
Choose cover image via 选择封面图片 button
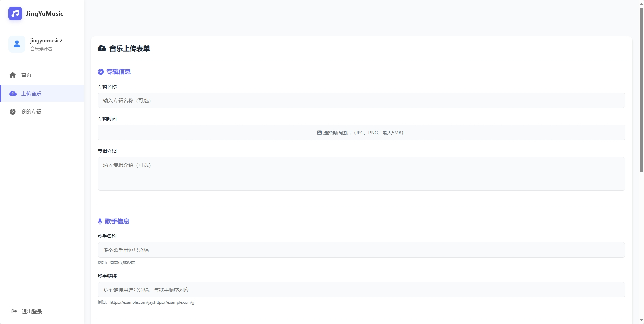(361, 133)
